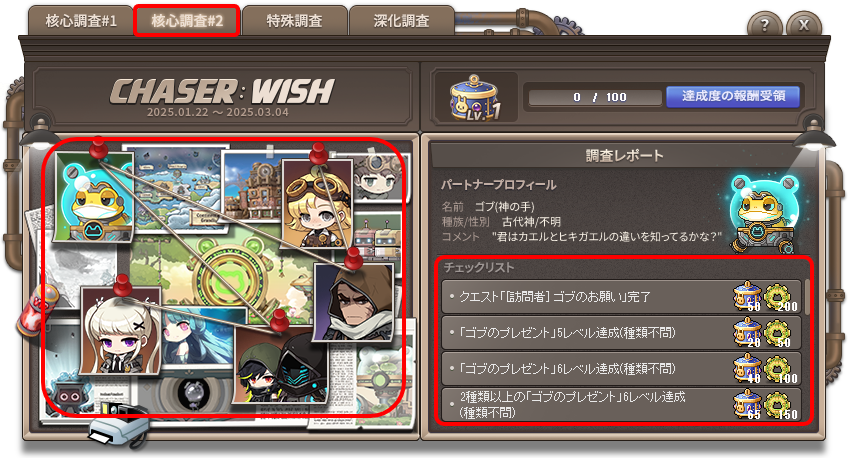Select the 核心調査#2 tab

click(187, 21)
